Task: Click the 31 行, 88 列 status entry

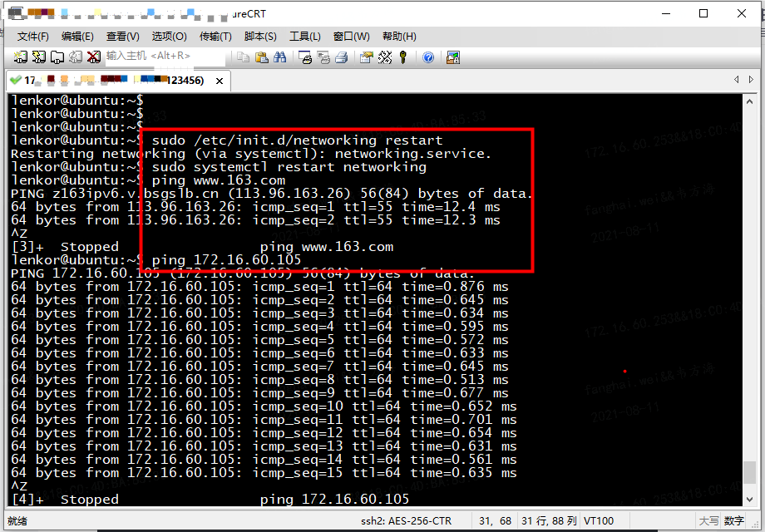Action: [x=549, y=521]
